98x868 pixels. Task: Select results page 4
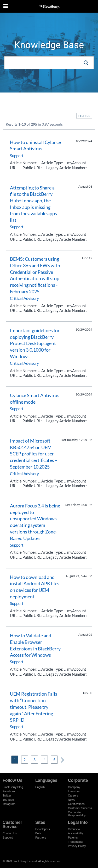(x=44, y=759)
